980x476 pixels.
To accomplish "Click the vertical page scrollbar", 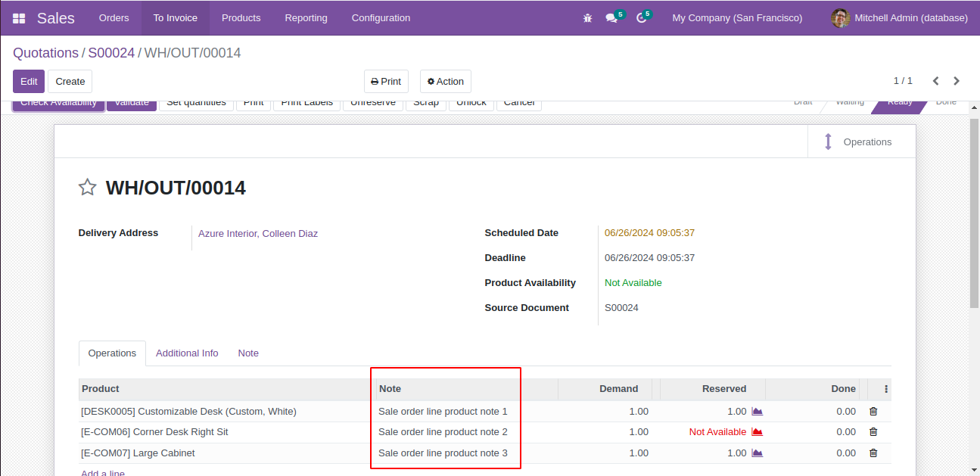I will (974, 213).
